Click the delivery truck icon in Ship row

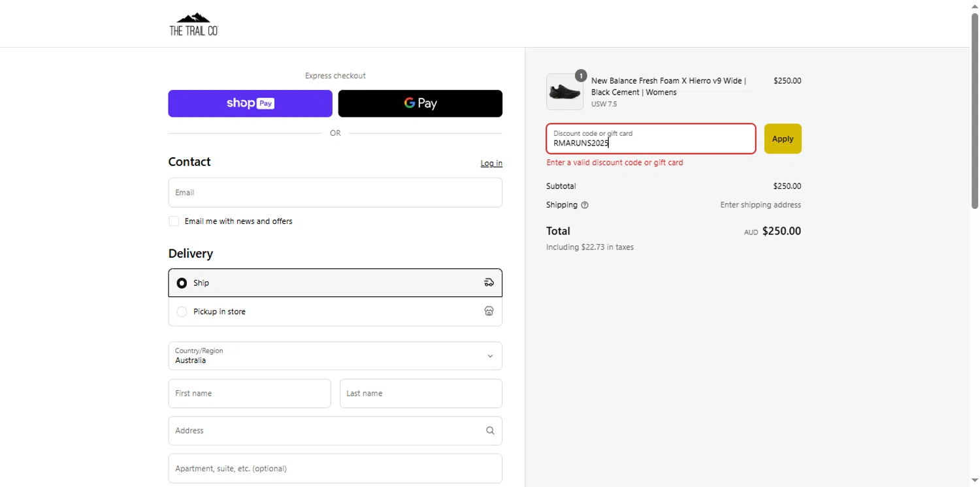tap(489, 283)
